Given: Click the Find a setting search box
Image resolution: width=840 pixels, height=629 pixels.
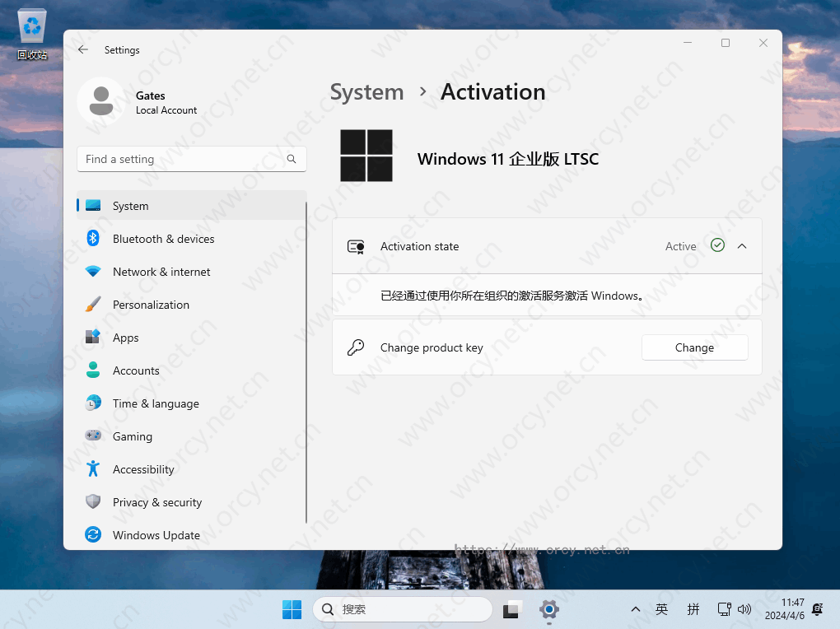Looking at the screenshot, I should 192,159.
